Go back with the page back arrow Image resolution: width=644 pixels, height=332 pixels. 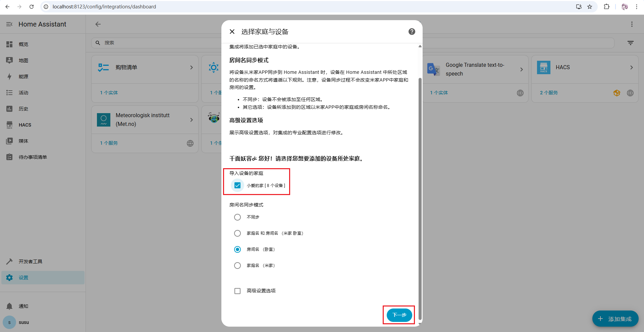click(98, 24)
